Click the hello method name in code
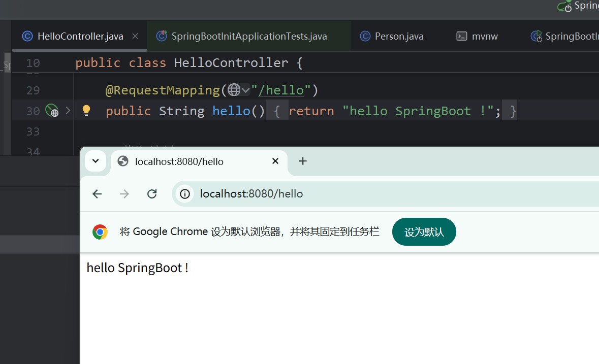This screenshot has height=364, width=599. coord(231,111)
